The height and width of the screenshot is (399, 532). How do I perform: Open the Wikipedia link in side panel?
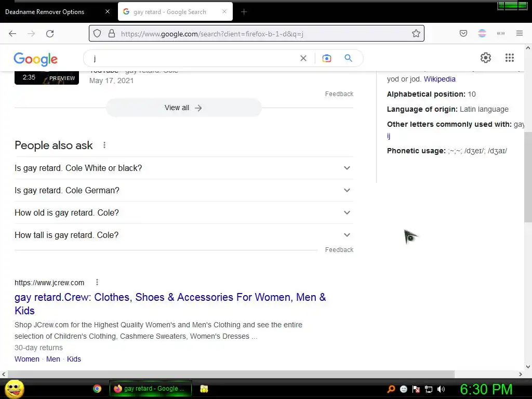tap(440, 79)
